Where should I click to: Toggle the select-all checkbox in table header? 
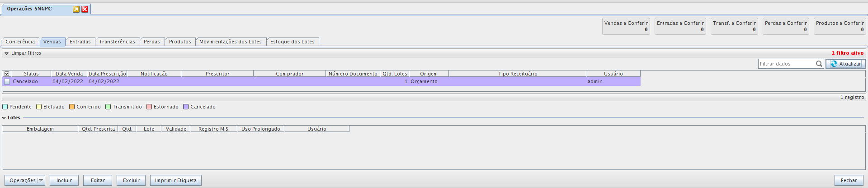[7, 74]
